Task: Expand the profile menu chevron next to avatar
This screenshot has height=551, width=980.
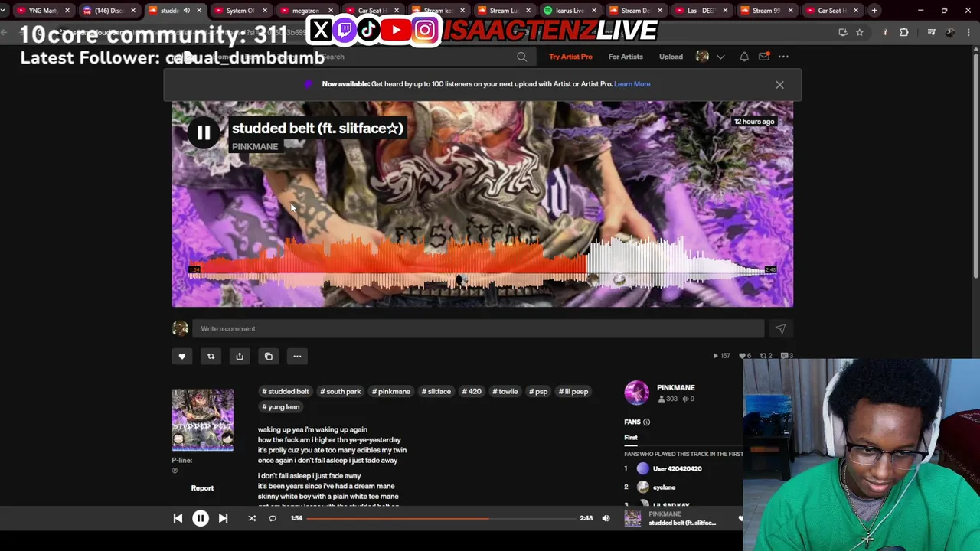Action: tap(720, 57)
